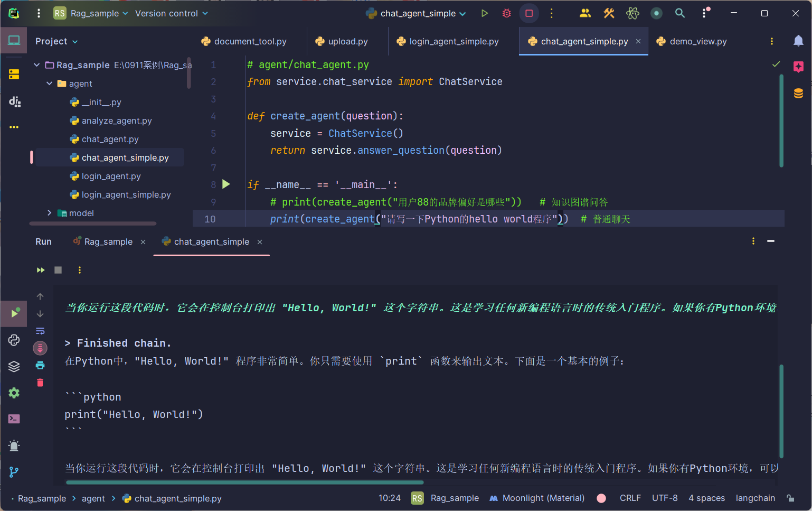Open __init__.py in project tree
This screenshot has width=812, height=511.
point(101,102)
